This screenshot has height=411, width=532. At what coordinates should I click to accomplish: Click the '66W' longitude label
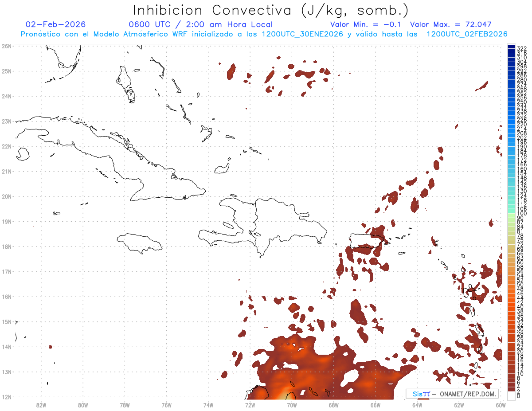[376, 404]
